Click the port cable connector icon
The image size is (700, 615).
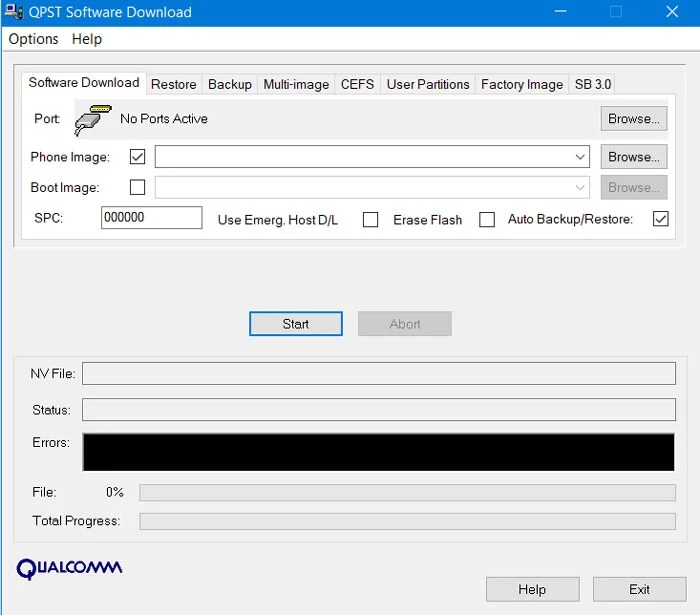(x=93, y=120)
